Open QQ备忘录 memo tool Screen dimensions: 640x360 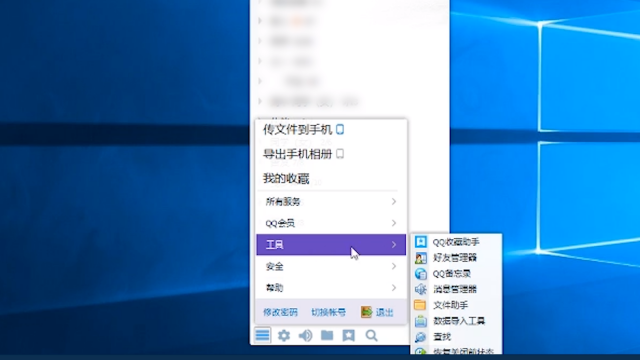click(456, 273)
